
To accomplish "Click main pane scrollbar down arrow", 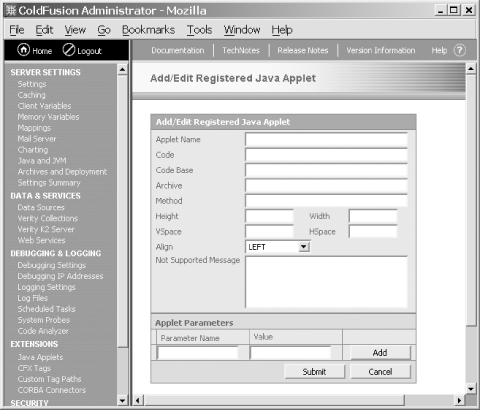I will pos(471,389).
